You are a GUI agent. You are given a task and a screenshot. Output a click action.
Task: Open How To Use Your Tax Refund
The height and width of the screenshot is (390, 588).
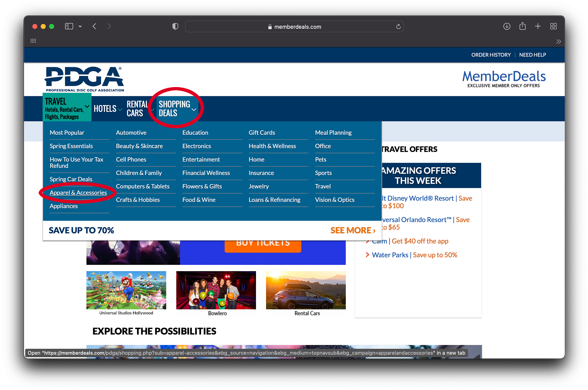(x=76, y=163)
